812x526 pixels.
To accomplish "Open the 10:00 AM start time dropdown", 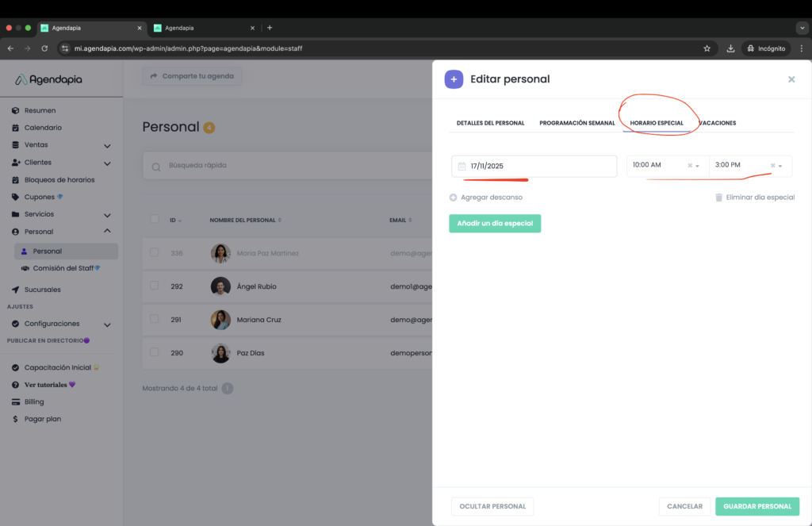I will (698, 166).
